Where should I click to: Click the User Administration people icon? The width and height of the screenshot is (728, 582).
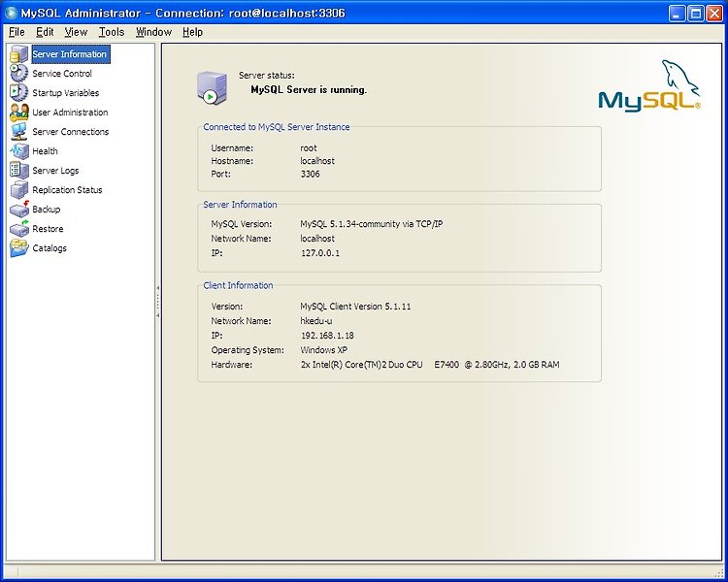[19, 112]
